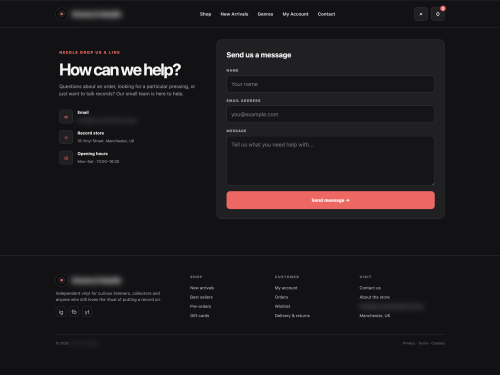500x375 pixels.
Task: Click the "Send us a message" heading
Action: (x=259, y=55)
